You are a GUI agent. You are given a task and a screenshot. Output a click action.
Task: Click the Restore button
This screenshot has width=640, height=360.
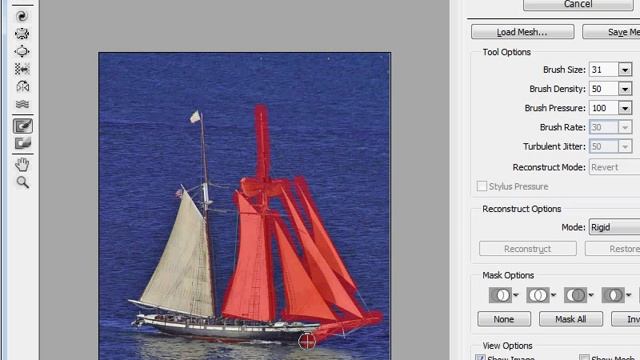(613, 249)
